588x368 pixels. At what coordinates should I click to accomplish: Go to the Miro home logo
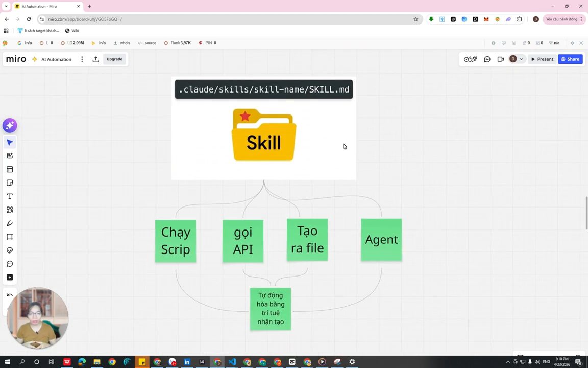16,59
